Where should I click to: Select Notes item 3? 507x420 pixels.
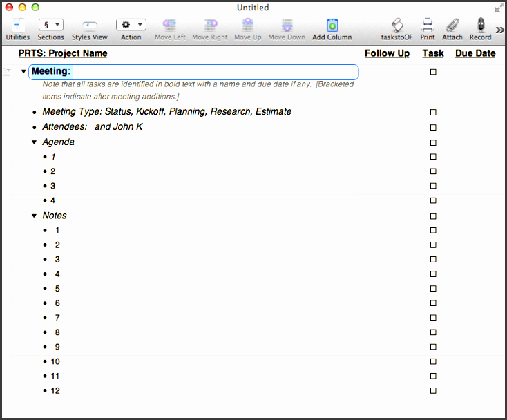point(57,259)
